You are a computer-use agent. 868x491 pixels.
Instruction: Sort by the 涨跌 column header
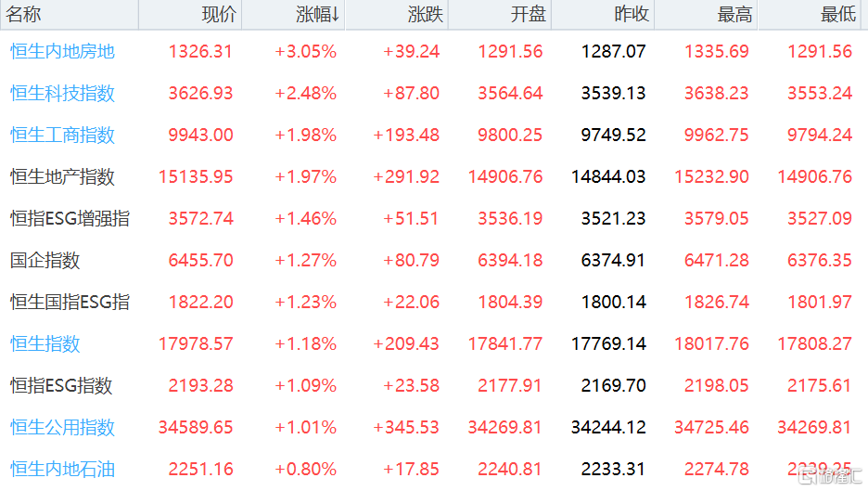pos(425,15)
